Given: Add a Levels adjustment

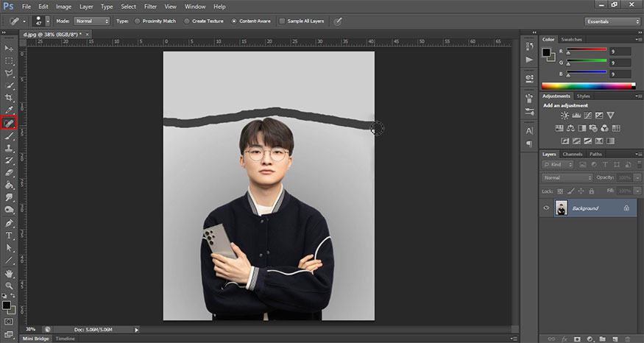Looking at the screenshot, I should [576, 116].
